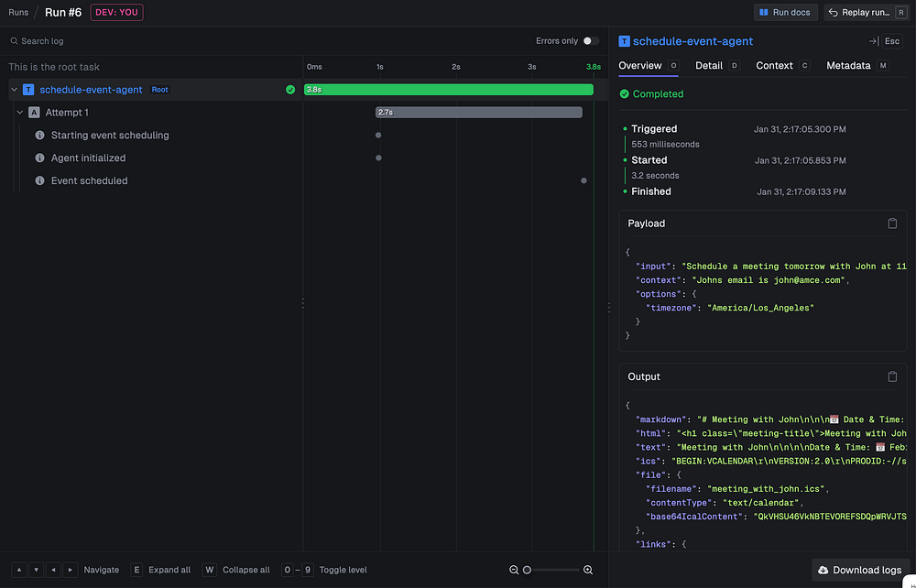Adjust the timeline zoom slider
This screenshot has width=916, height=588.
coord(528,570)
